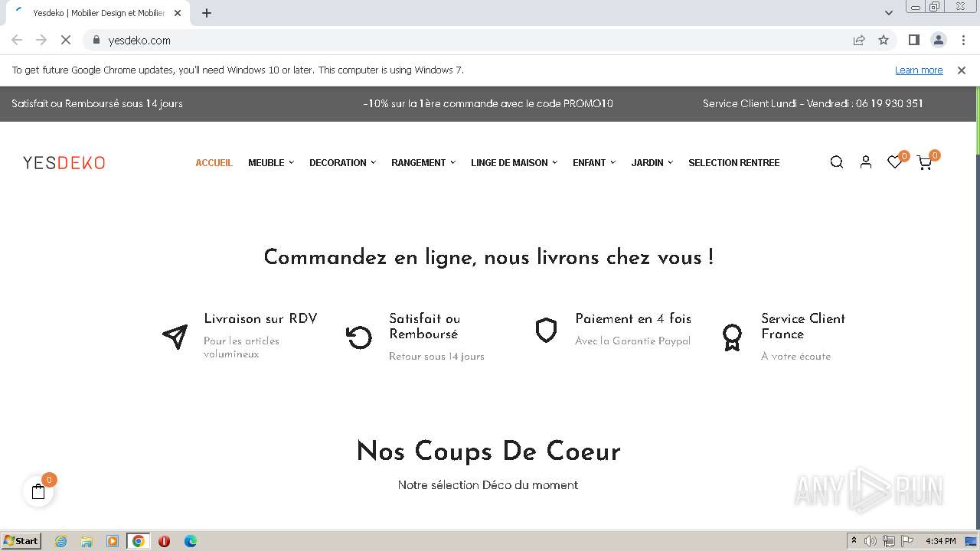
Task: Click the YESDEKO logo
Action: tap(64, 162)
